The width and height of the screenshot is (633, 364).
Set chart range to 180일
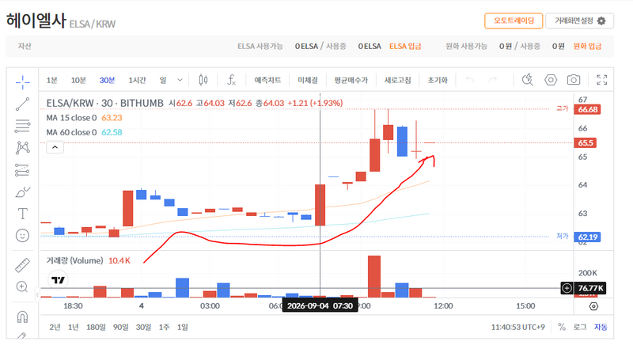(x=96, y=327)
